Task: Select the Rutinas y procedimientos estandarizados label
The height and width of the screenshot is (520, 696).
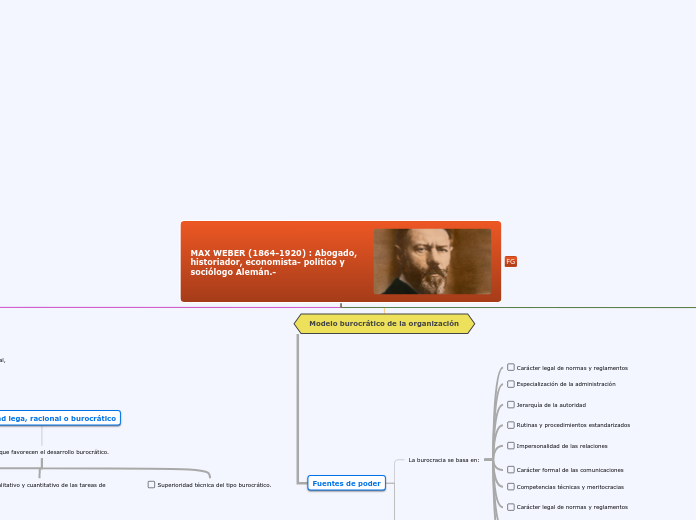Action: 573,425
